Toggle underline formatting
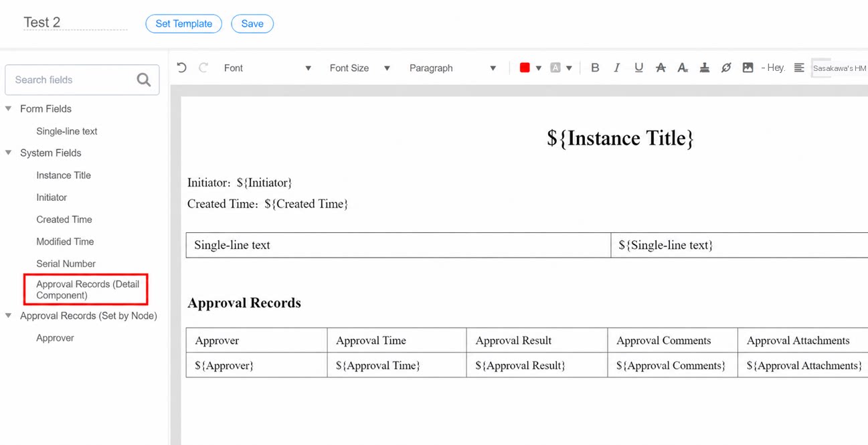Image resolution: width=868 pixels, height=445 pixels. [x=638, y=68]
